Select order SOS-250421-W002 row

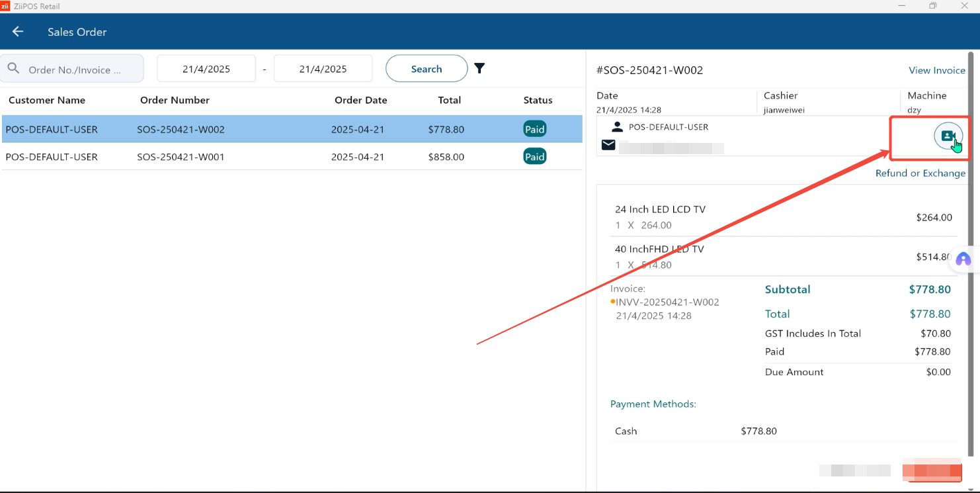click(291, 130)
